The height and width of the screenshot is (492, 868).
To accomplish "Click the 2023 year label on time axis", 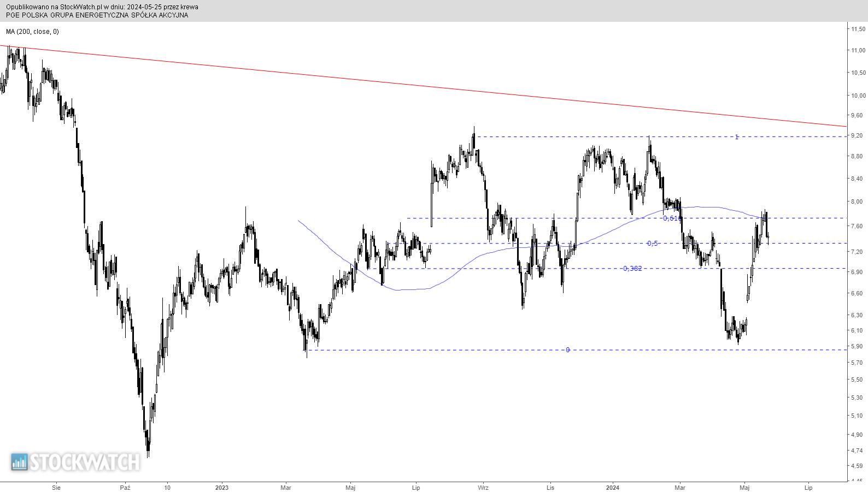I will [222, 488].
